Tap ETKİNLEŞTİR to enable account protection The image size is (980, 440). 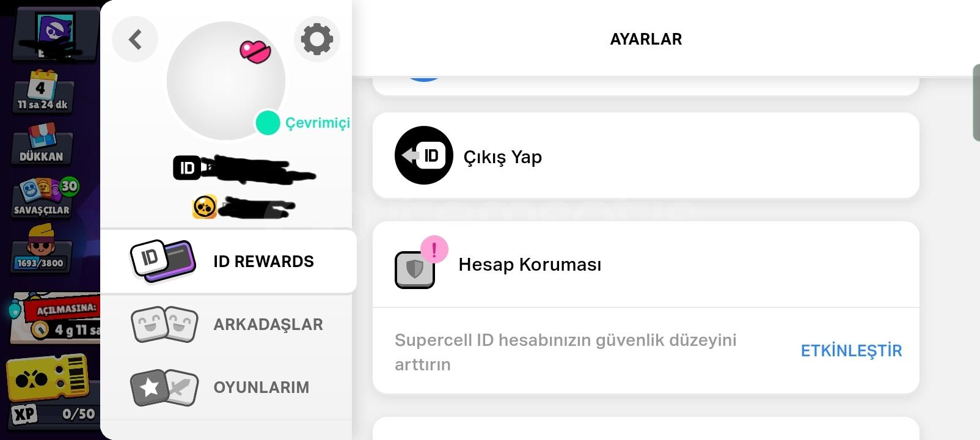(x=851, y=351)
